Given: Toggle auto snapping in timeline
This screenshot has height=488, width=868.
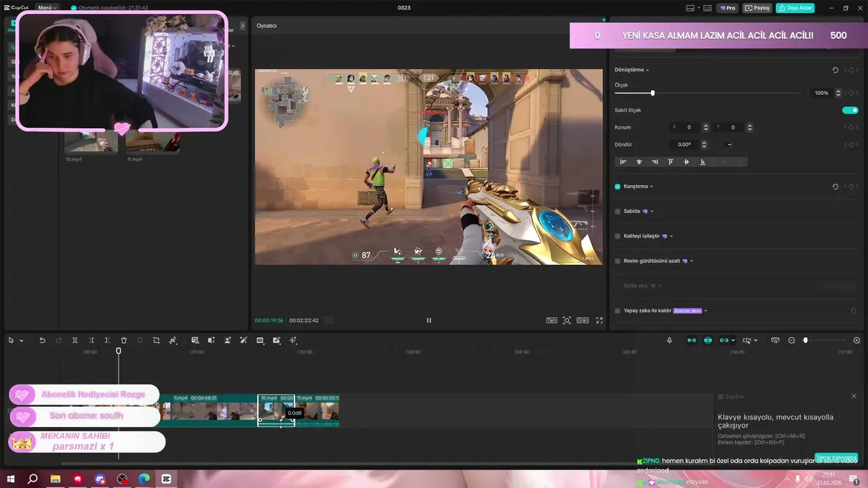Looking at the screenshot, I should pos(708,340).
